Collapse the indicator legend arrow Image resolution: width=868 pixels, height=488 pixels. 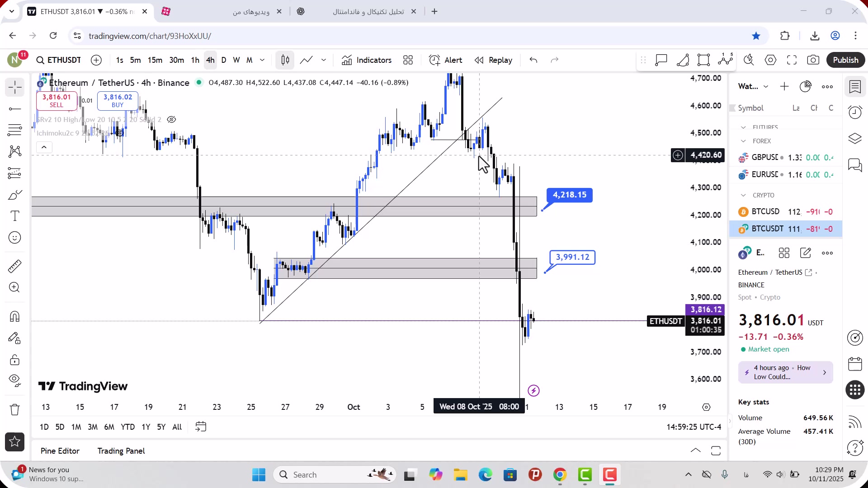(44, 147)
